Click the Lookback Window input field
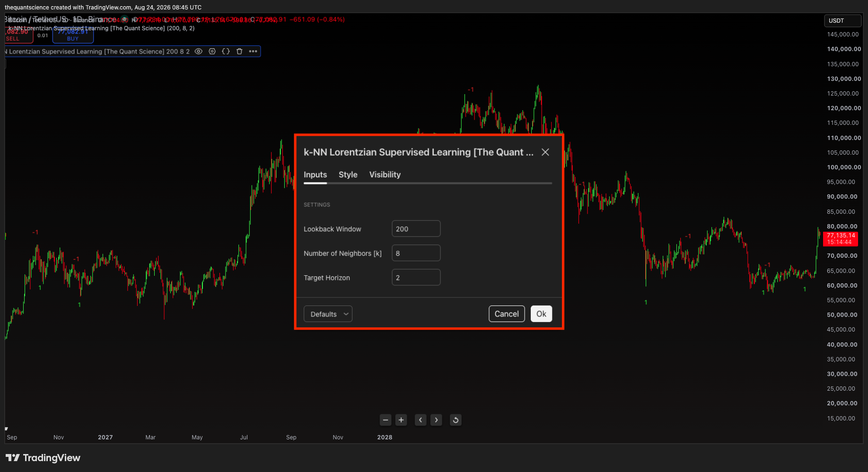868x472 pixels. point(416,229)
